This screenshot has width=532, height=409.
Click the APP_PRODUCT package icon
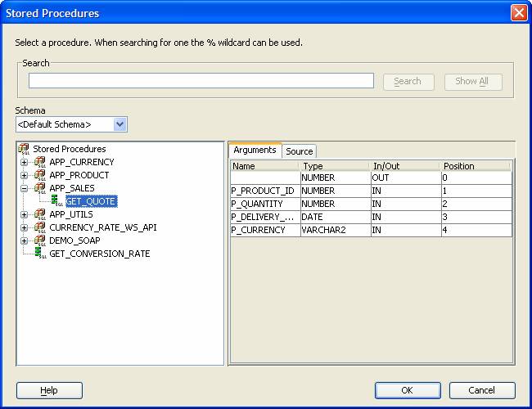(39, 175)
